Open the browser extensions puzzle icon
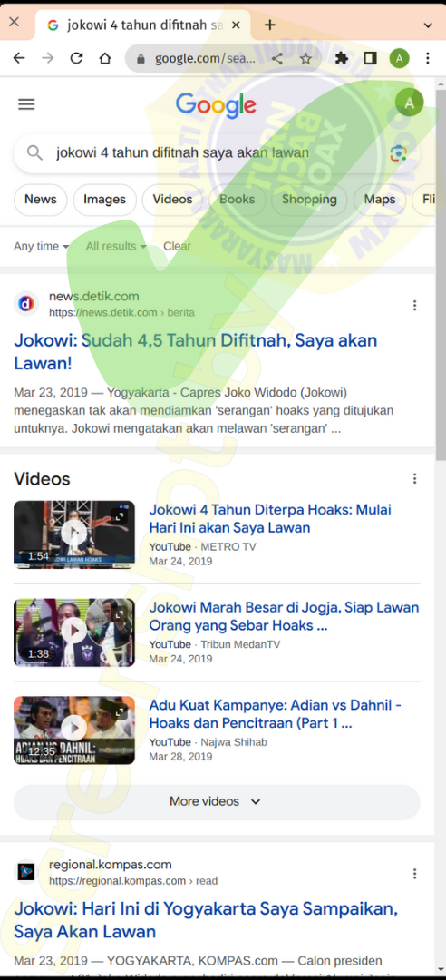This screenshot has height=980, width=446. click(341, 59)
